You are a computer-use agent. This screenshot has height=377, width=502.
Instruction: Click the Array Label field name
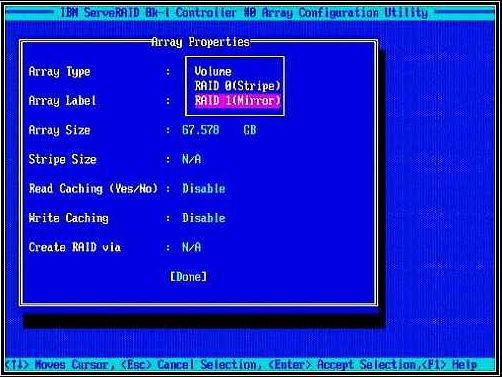click(x=62, y=101)
